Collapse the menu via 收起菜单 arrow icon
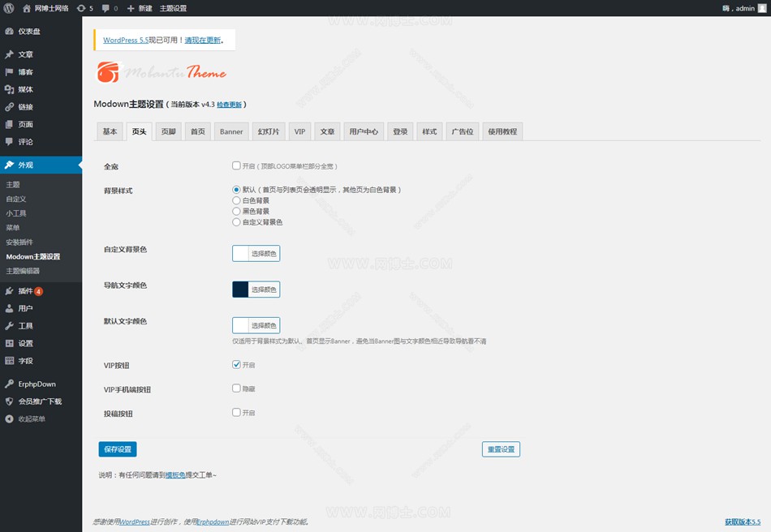The height and width of the screenshot is (532, 771). coord(10,418)
